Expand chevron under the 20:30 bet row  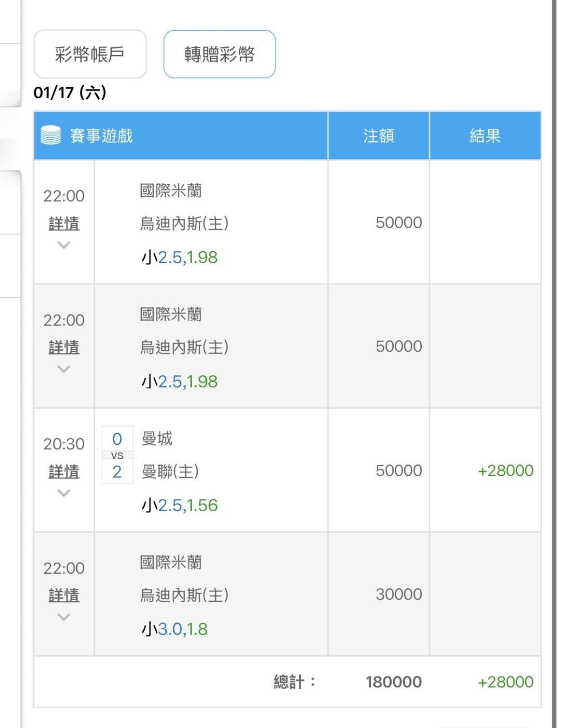coord(64,493)
